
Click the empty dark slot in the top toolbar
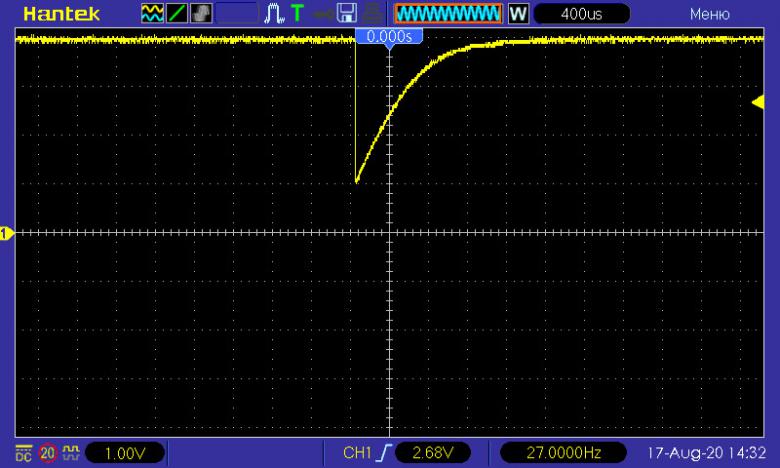237,13
